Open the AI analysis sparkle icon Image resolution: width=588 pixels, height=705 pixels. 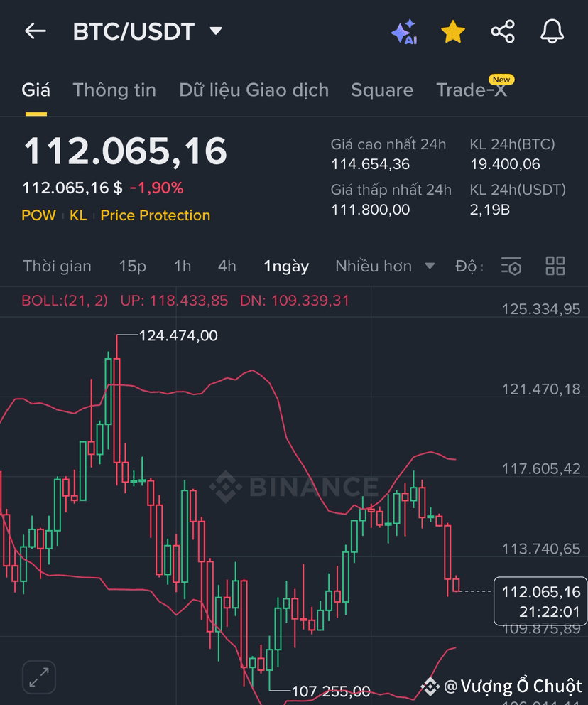(x=403, y=32)
